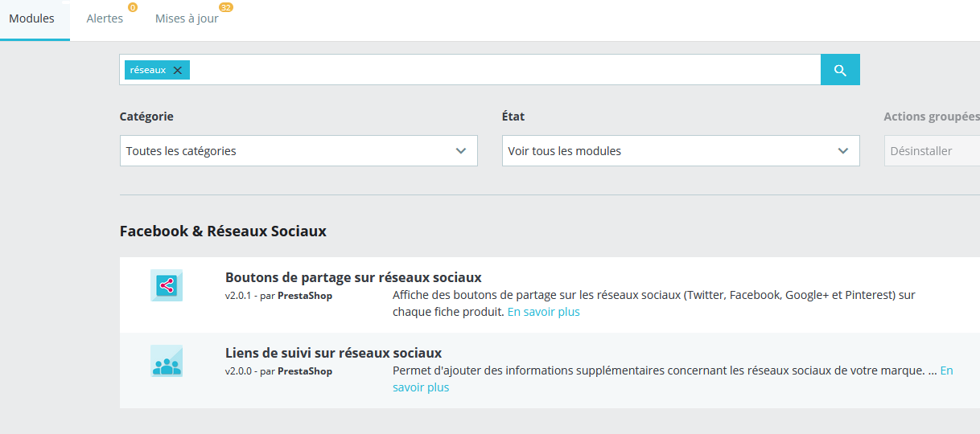Click the État dropdown chevron arrow
This screenshot has height=434, width=980.
[x=843, y=151]
